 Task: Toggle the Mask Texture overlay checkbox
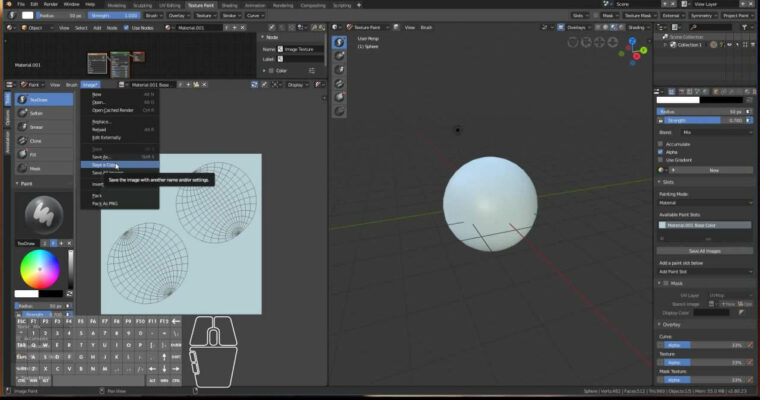pyautogui.click(x=660, y=380)
